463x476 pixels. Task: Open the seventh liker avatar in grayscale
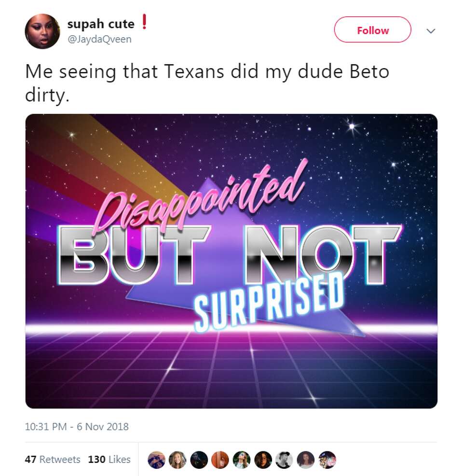284,460
